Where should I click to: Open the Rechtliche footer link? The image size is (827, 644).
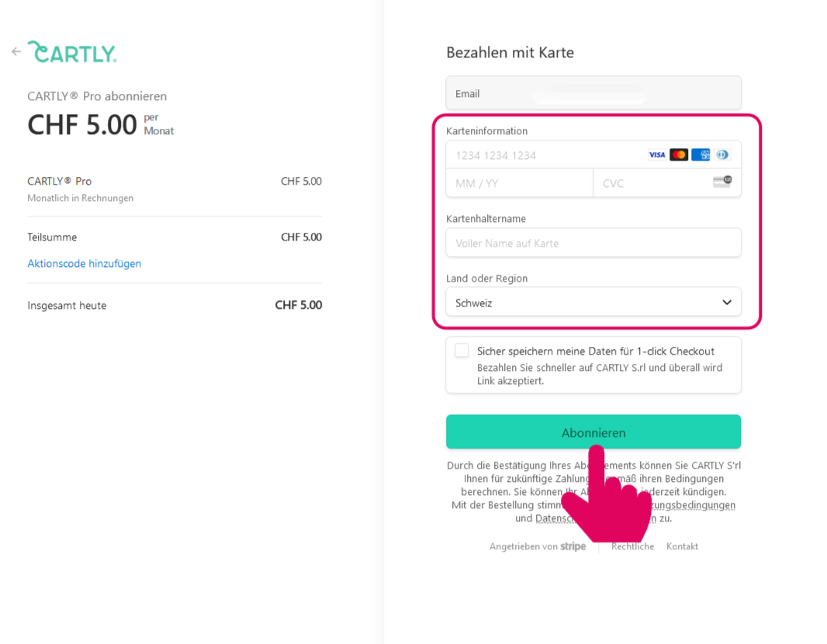tap(633, 546)
